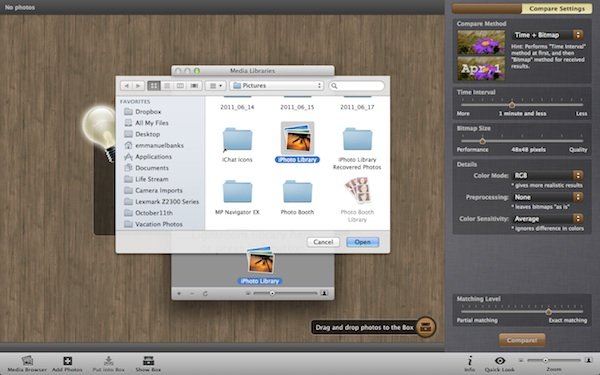Switch to the brown tab left of Compare Settings
600x375 pixels.
pyautogui.click(x=487, y=8)
